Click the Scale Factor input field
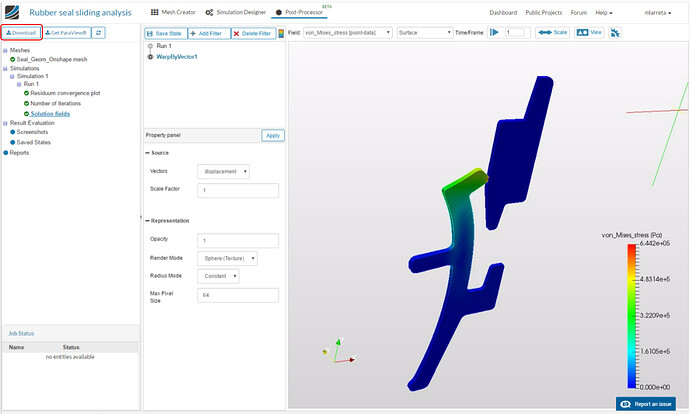The width and height of the screenshot is (690, 414). (x=238, y=191)
